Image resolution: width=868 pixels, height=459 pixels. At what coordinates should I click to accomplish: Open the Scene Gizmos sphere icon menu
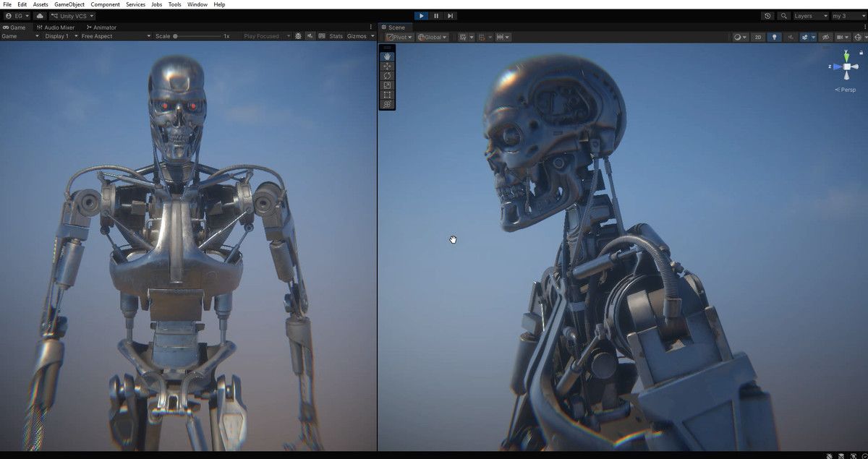(x=858, y=37)
